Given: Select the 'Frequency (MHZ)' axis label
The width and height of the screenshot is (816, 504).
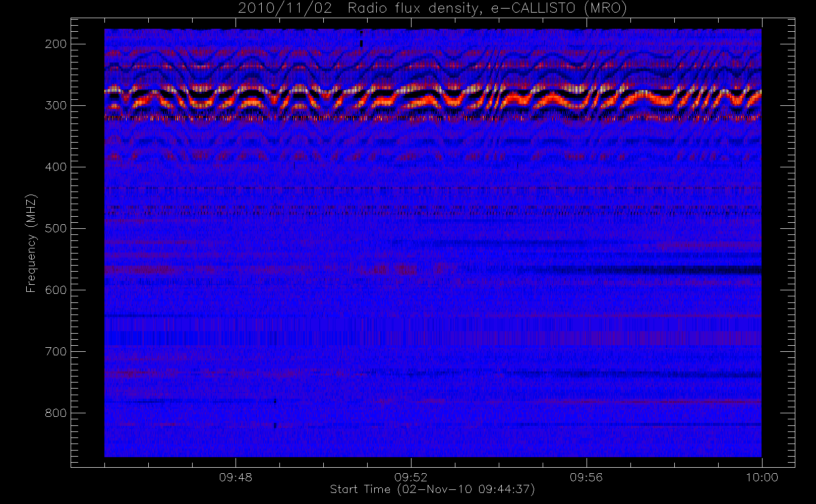Looking at the screenshot, I should coord(32,242).
